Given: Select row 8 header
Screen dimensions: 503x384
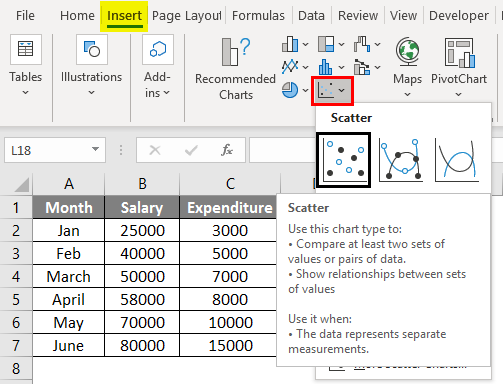Looking at the screenshot, I should (x=16, y=369).
